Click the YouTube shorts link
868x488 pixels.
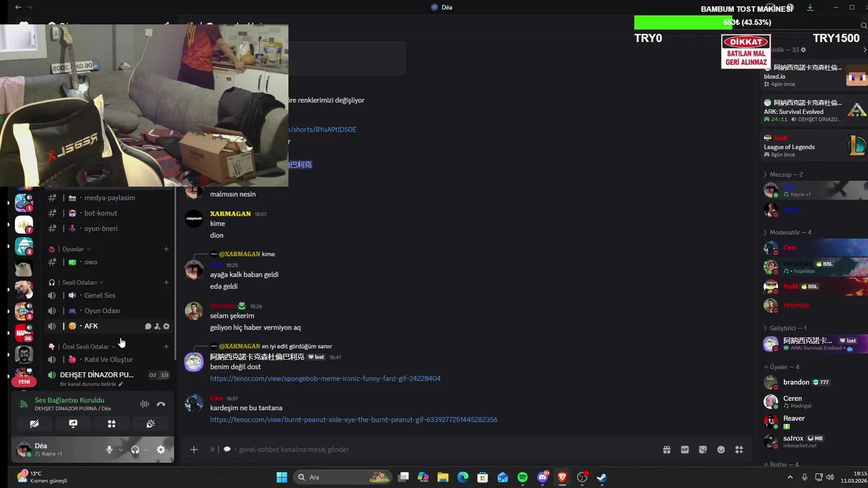[x=322, y=129]
